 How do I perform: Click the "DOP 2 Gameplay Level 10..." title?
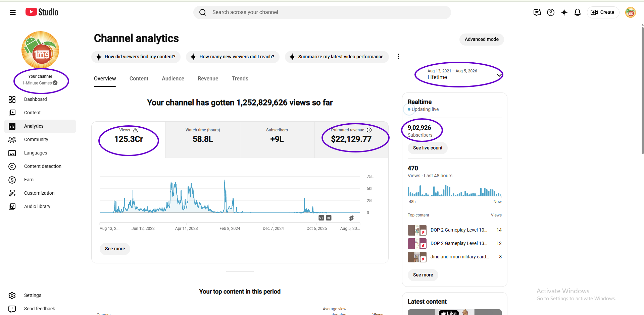point(459,230)
